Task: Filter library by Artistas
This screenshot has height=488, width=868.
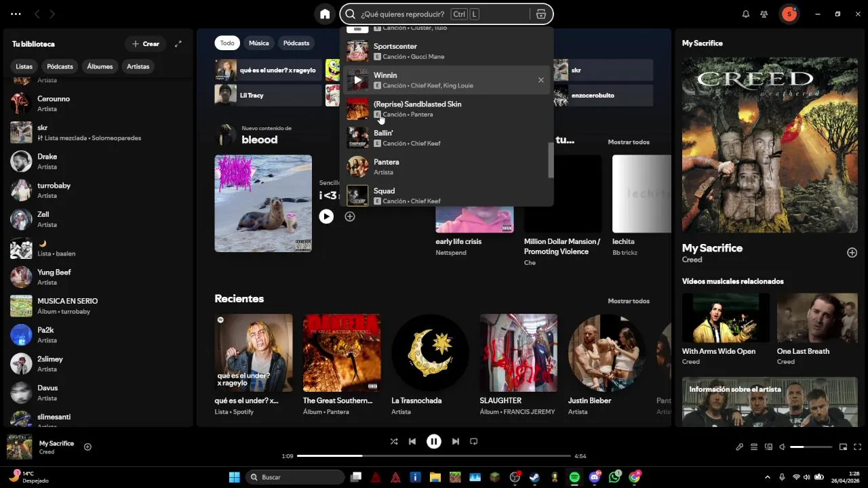Action: [138, 66]
